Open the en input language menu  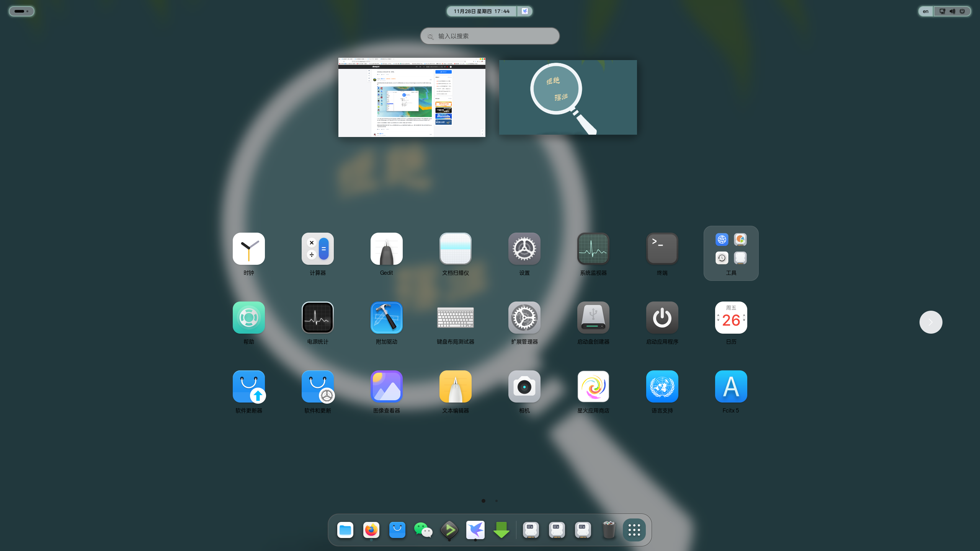[x=925, y=11]
